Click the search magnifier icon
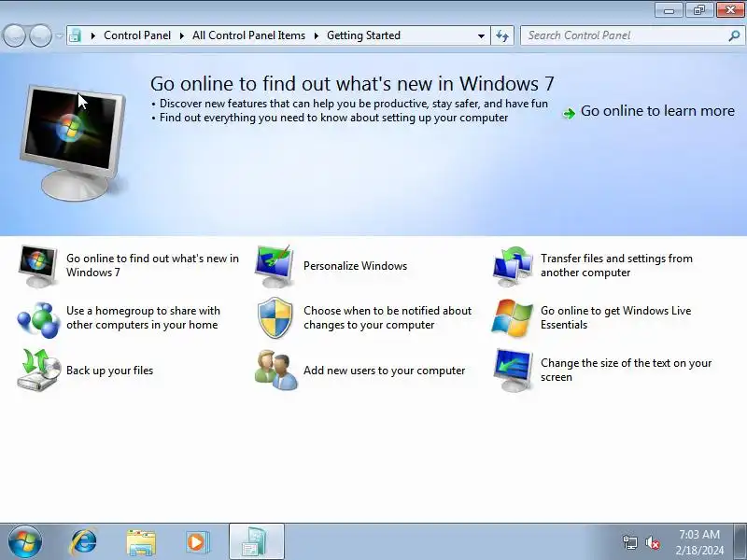 click(x=734, y=35)
